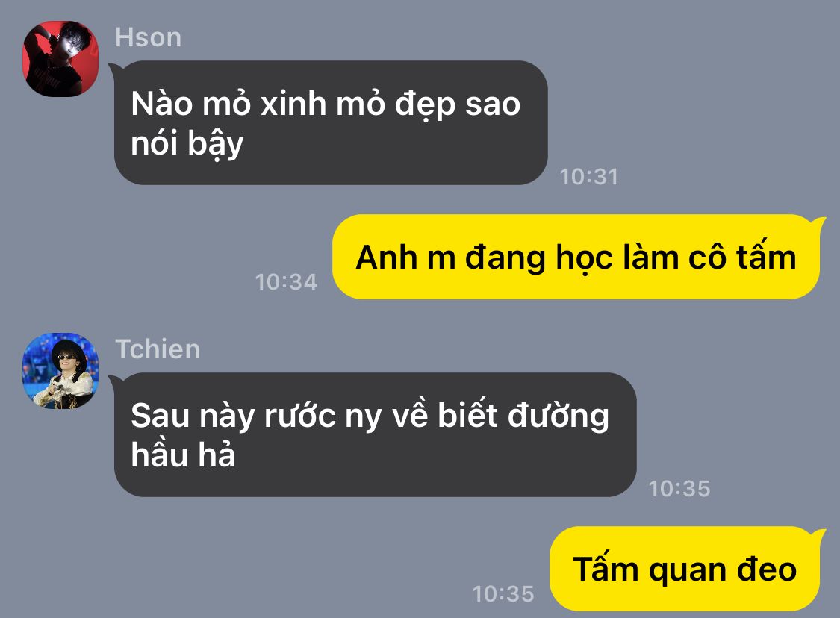
Task: Click the 10:35 timestamp beside "Tấm quan đeo"
Action: 503,593
